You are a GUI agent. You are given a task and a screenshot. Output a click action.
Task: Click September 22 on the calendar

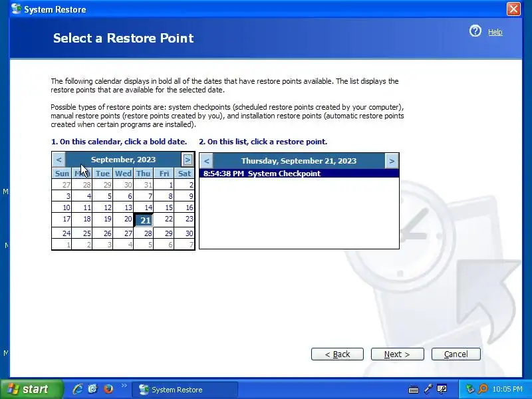click(164, 219)
